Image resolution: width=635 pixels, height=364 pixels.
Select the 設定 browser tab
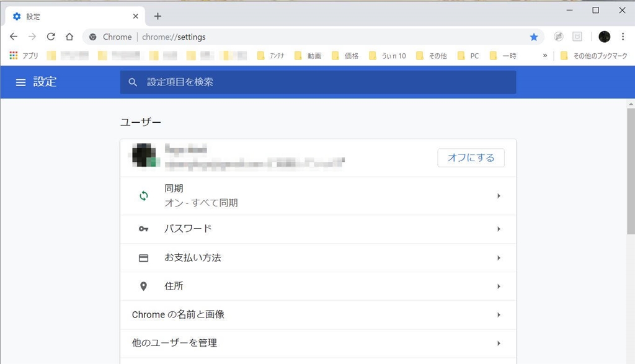[75, 16]
